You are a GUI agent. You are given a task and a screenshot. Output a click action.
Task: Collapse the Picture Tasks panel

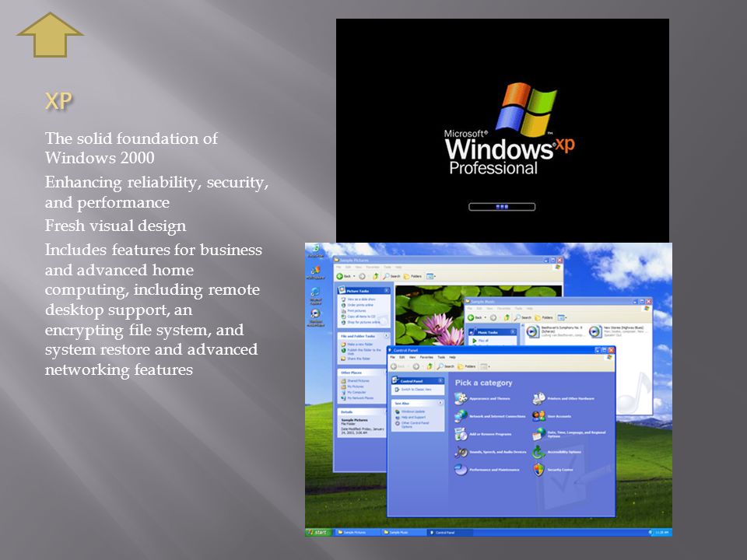(x=387, y=290)
